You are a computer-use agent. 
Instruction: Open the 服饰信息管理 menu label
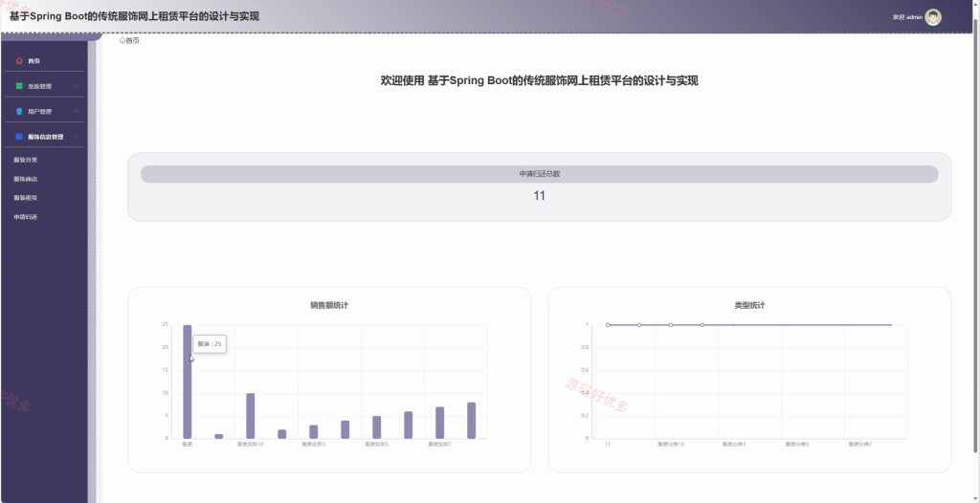[46, 136]
